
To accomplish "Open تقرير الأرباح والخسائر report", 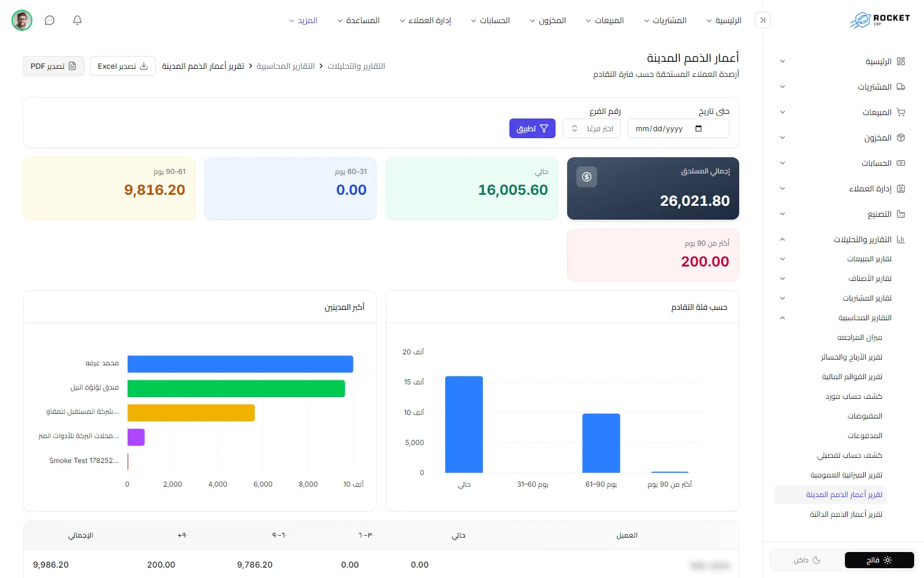I will point(852,357).
